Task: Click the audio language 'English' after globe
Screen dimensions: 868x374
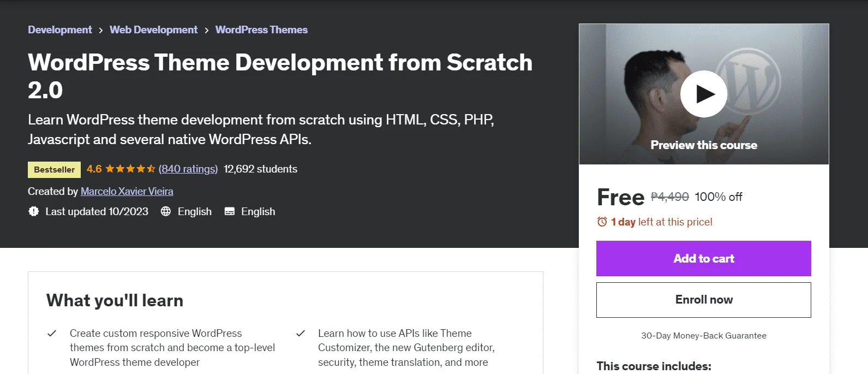Action: click(195, 211)
